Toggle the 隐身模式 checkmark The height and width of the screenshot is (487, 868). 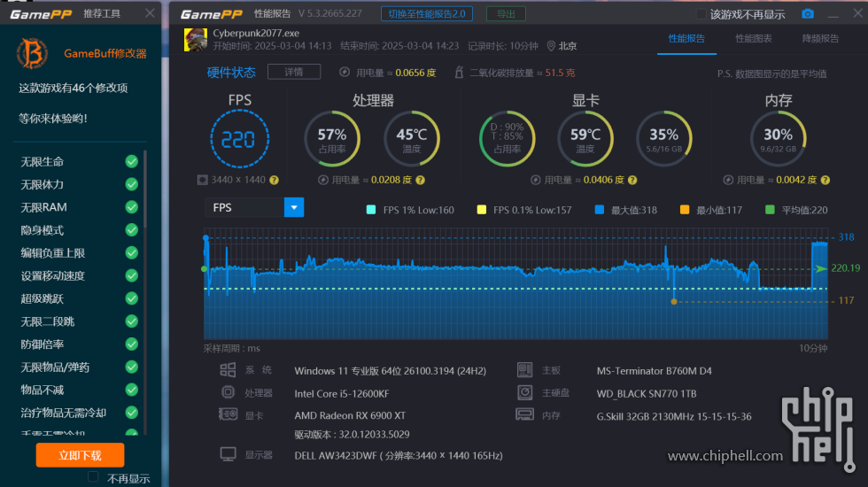coord(131,229)
